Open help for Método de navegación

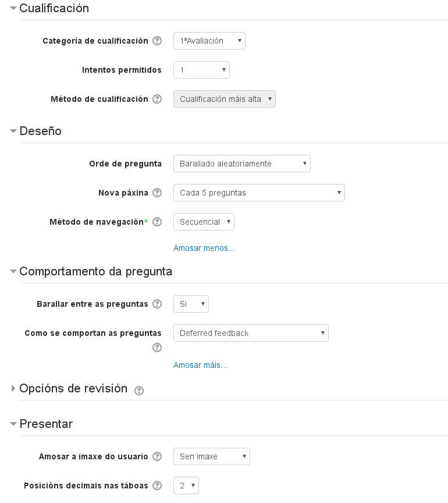point(157,222)
